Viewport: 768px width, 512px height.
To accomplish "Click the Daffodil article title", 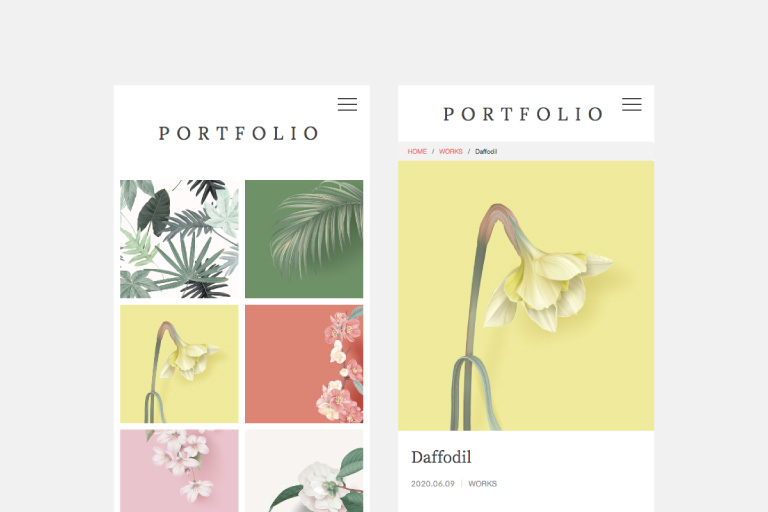I will pyautogui.click(x=441, y=457).
